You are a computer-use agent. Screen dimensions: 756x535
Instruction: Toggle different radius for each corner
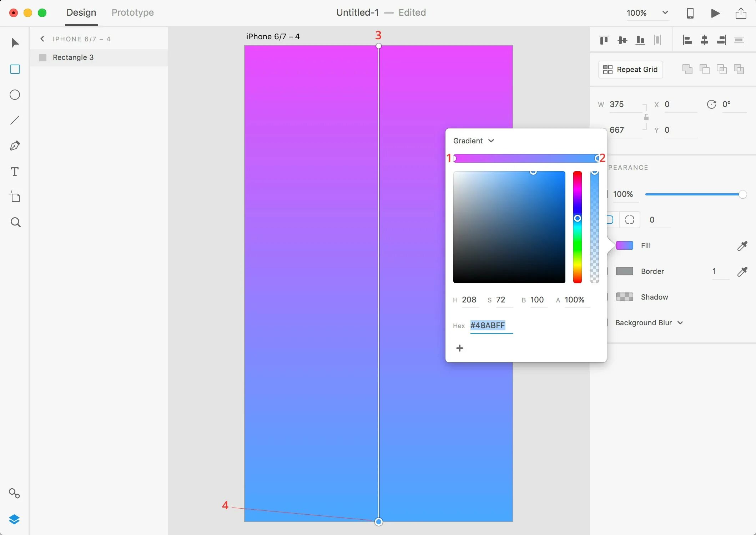click(x=630, y=220)
